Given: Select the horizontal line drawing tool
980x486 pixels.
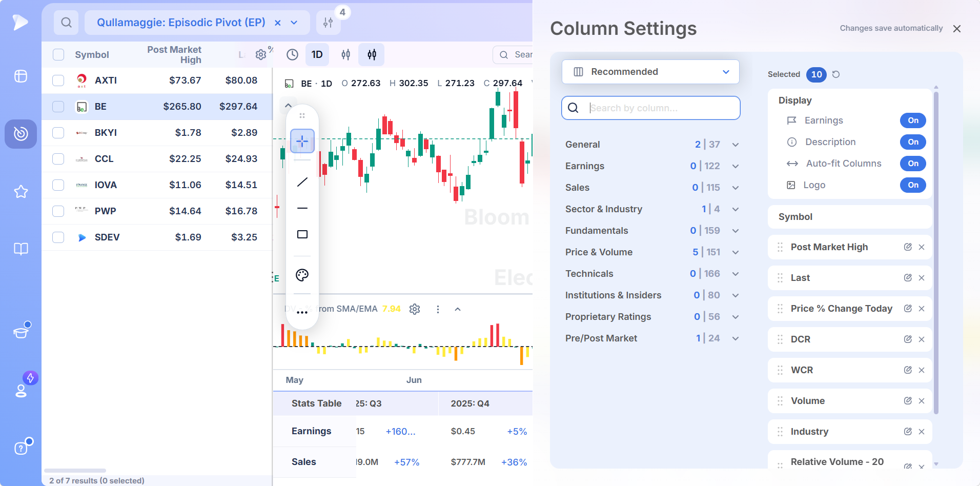Looking at the screenshot, I should click(x=302, y=208).
